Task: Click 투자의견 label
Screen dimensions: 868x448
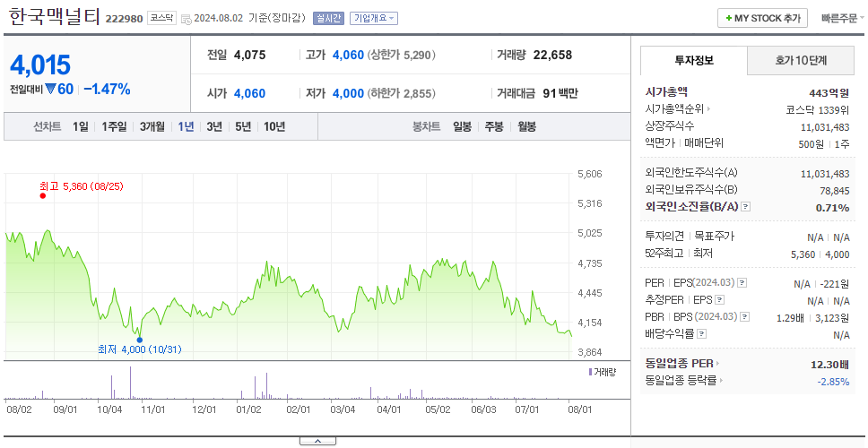Action: point(664,237)
